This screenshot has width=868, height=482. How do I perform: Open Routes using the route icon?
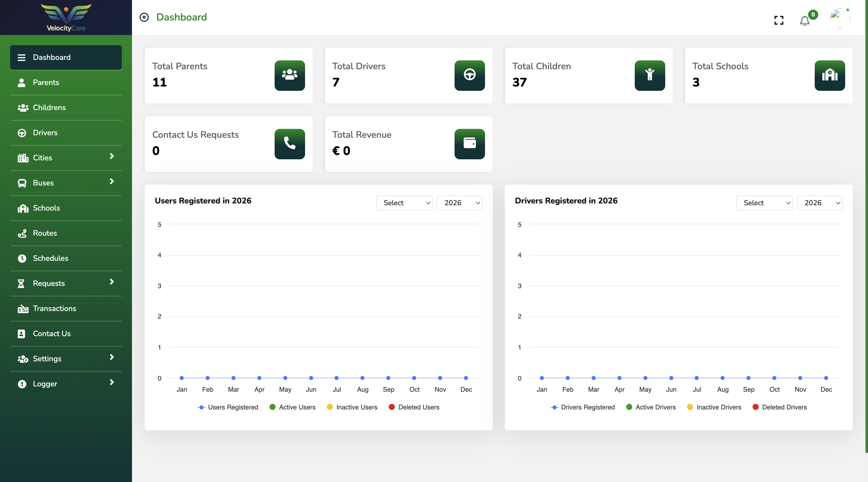[x=22, y=233]
